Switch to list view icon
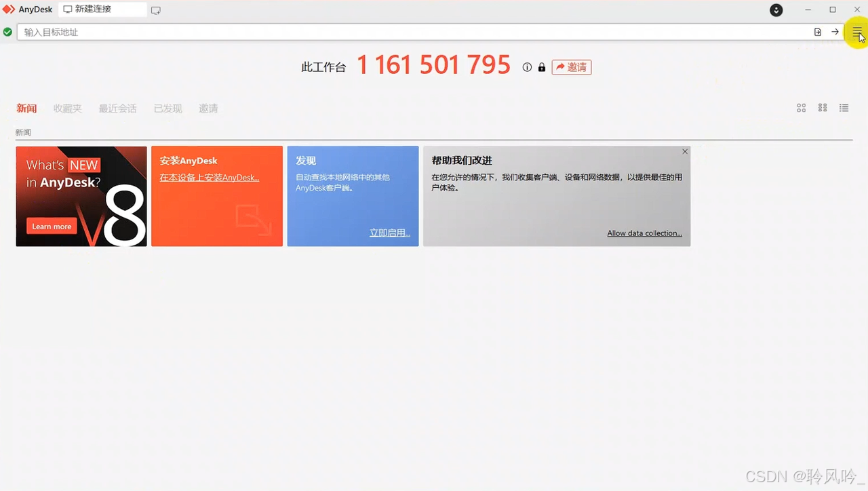This screenshot has width=868, height=491. pos(844,108)
